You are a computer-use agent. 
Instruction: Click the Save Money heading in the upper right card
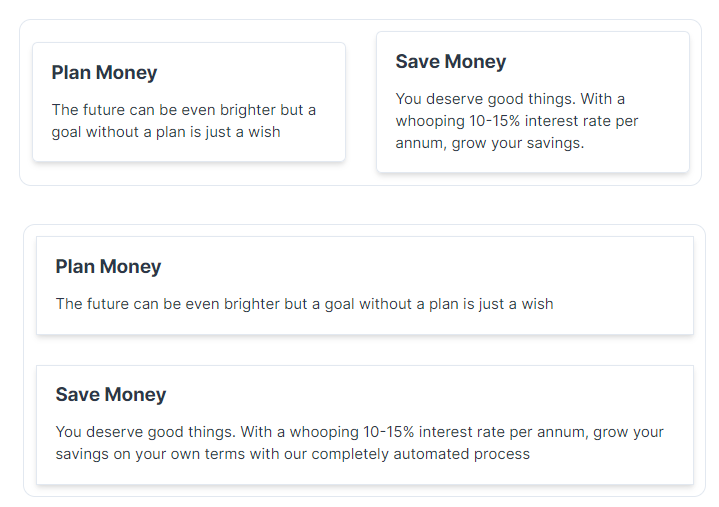pos(451,61)
